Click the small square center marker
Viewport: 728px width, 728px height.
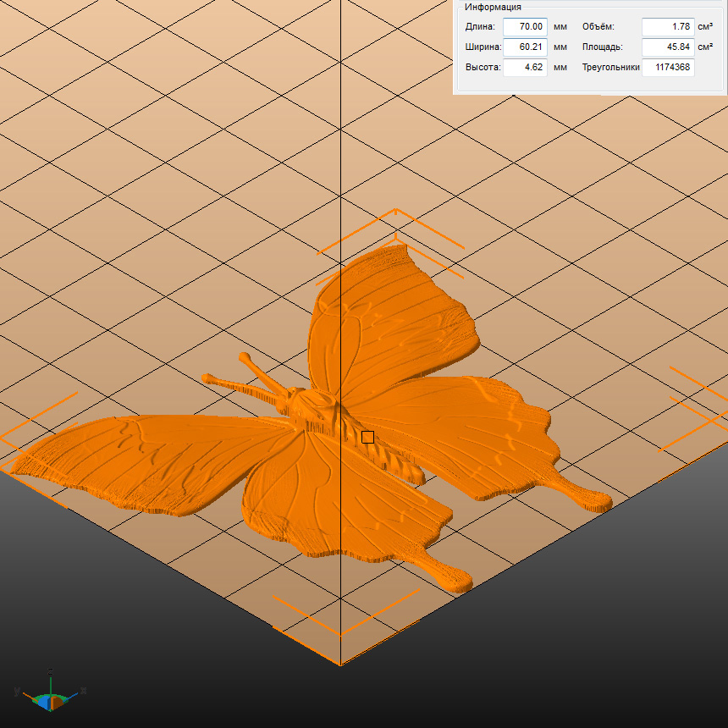coord(367,437)
